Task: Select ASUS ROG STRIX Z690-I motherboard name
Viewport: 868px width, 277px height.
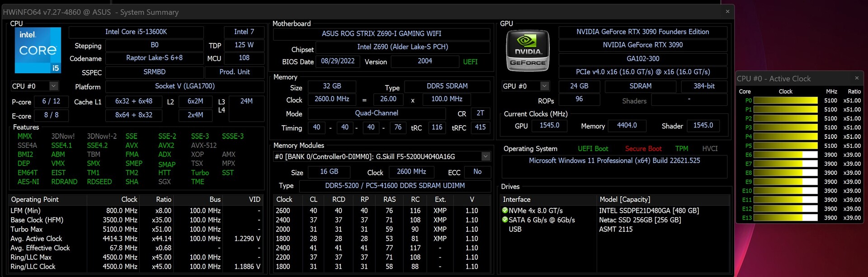Action: point(382,34)
